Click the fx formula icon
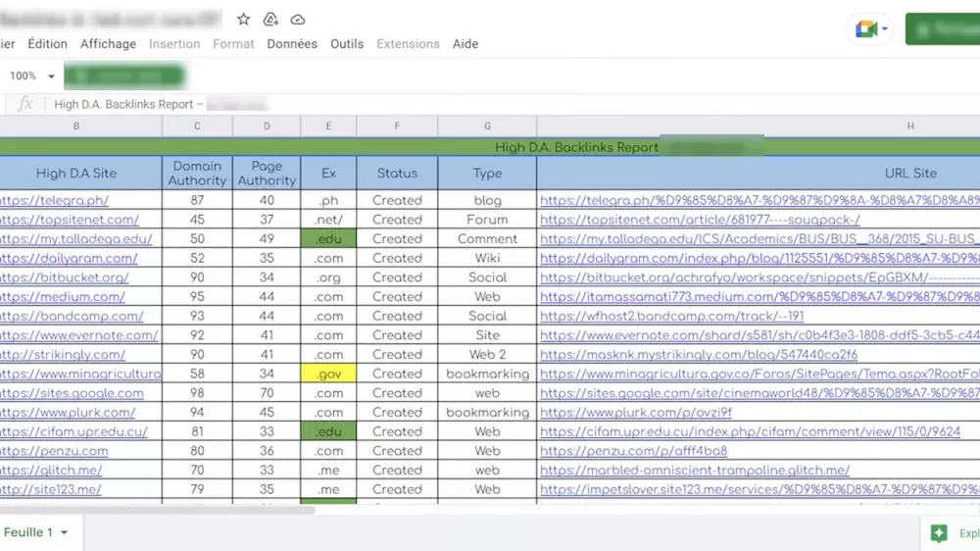This screenshot has width=980, height=551. (x=25, y=104)
